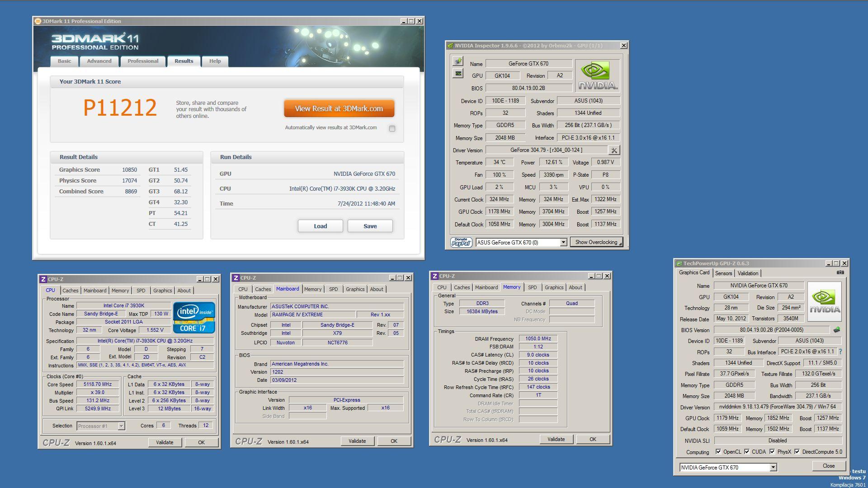
Task: Open the Processor #1 selection dropdown in CPU-Z
Action: point(121,426)
